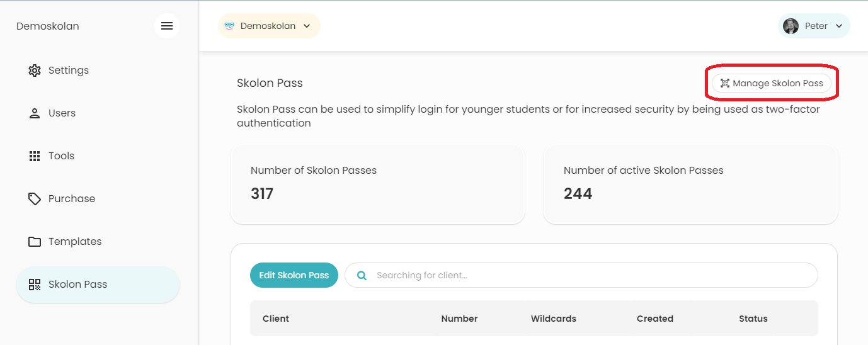Click the search magnifier icon
This screenshot has width=868, height=345.
tap(362, 275)
